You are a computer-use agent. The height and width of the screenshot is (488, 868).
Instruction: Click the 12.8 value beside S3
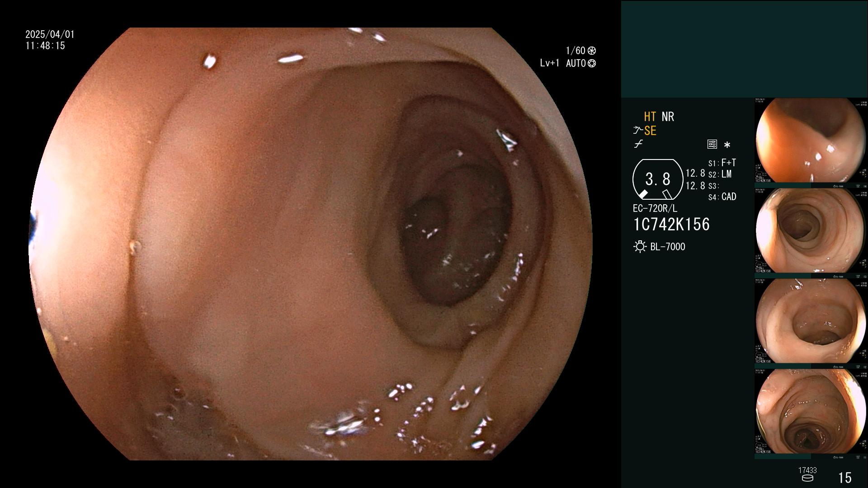pos(695,186)
